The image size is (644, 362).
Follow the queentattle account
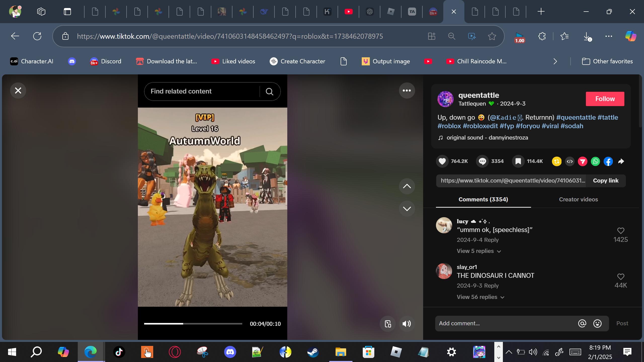coord(605,99)
